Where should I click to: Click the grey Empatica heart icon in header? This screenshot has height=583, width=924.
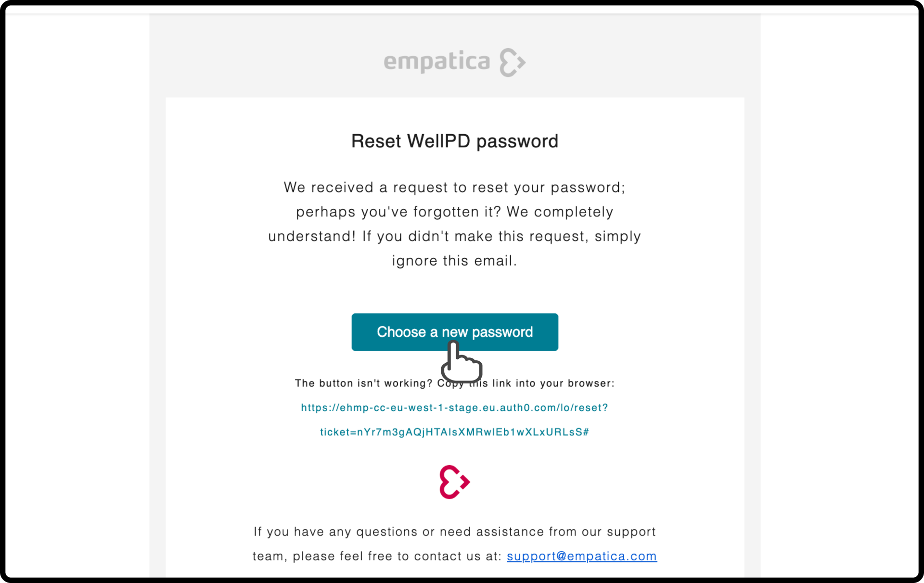click(x=513, y=63)
